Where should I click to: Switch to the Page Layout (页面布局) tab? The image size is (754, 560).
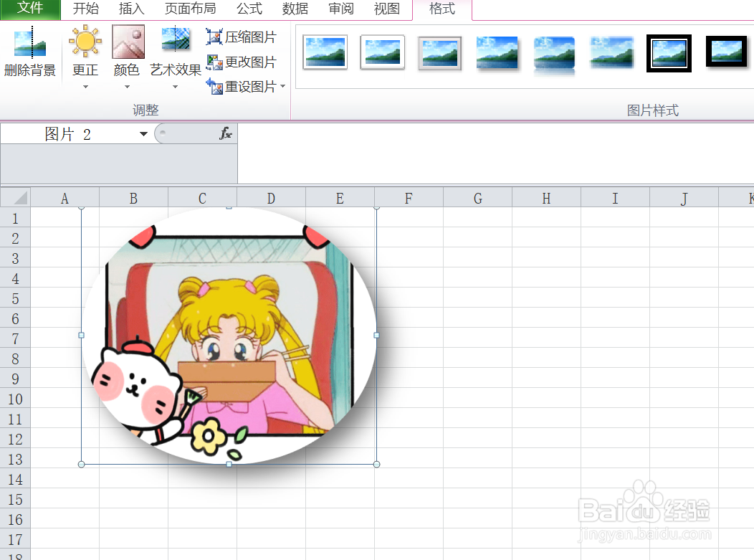[190, 9]
